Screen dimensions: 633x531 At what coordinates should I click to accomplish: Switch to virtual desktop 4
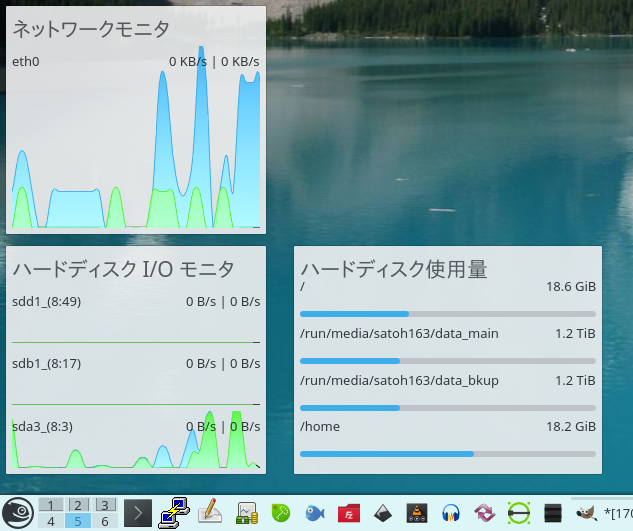tap(51, 521)
